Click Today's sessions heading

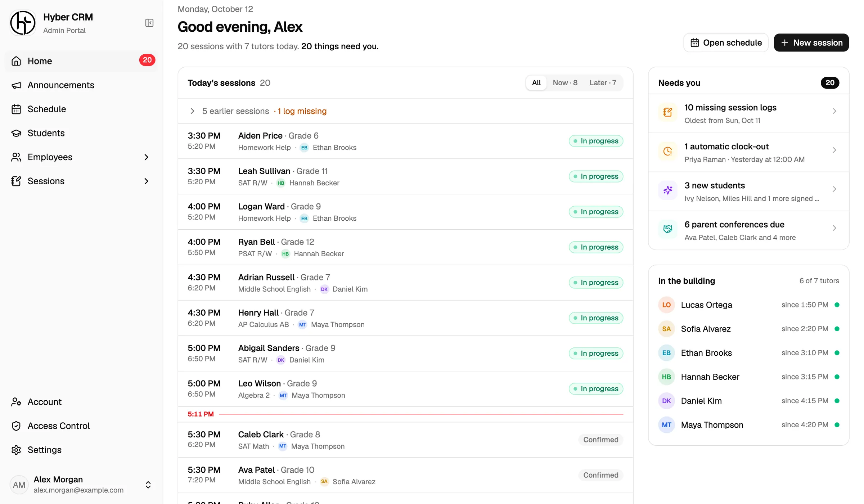click(221, 83)
